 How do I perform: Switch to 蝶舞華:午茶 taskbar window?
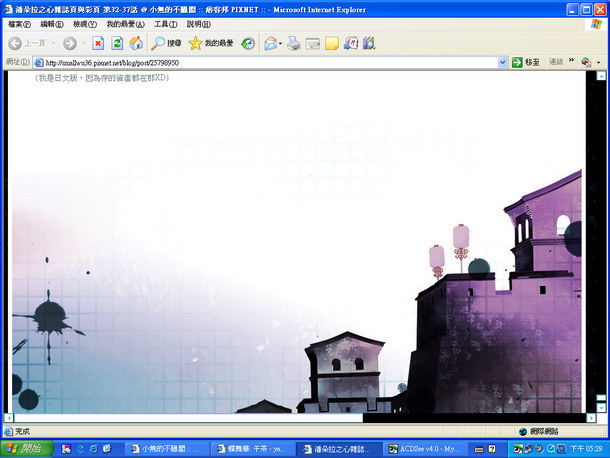(251, 449)
